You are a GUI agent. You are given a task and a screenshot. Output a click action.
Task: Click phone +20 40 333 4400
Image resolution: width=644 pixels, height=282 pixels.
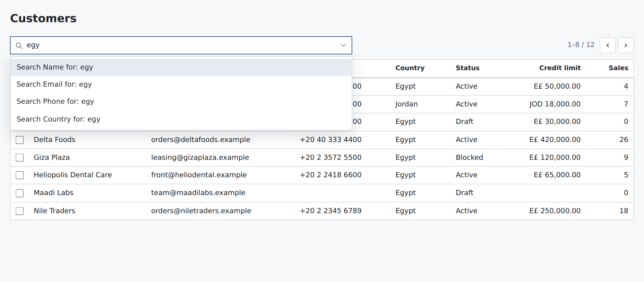tap(331, 140)
